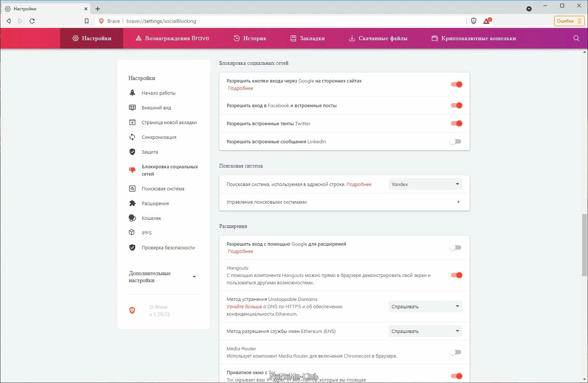Open Ethereum ENS resolution dropdown
This screenshot has width=588, height=383.
(x=425, y=331)
